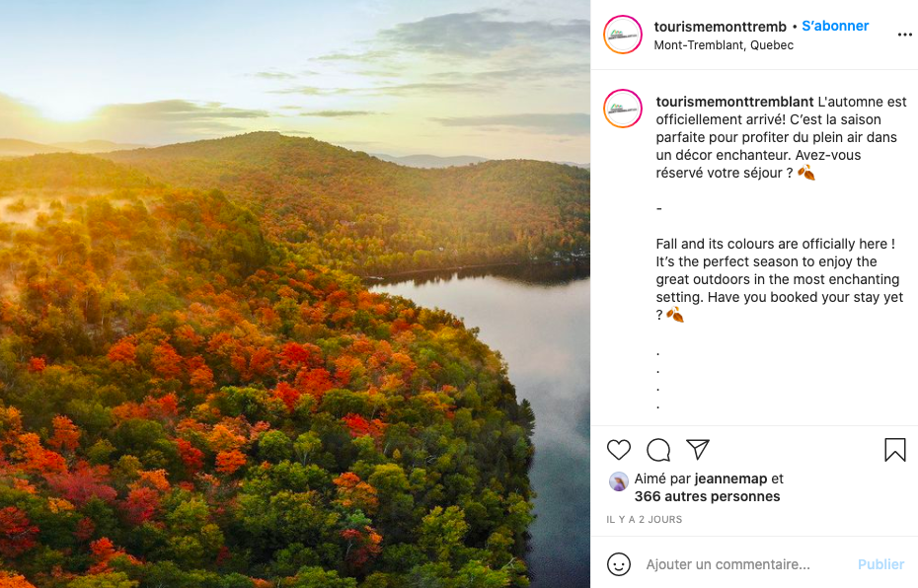Open the three-dots options menu
918x588 pixels.
(x=905, y=35)
